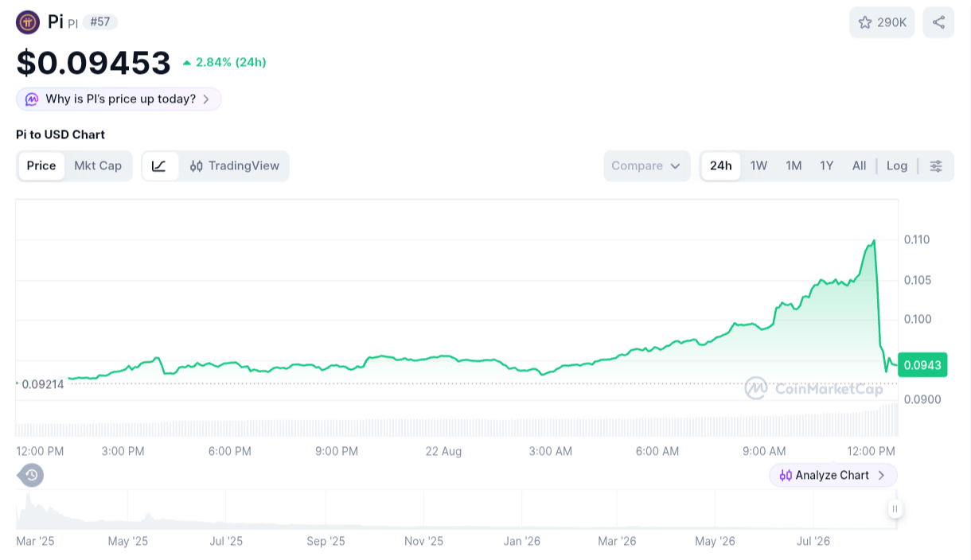Select the 1M time range

794,166
